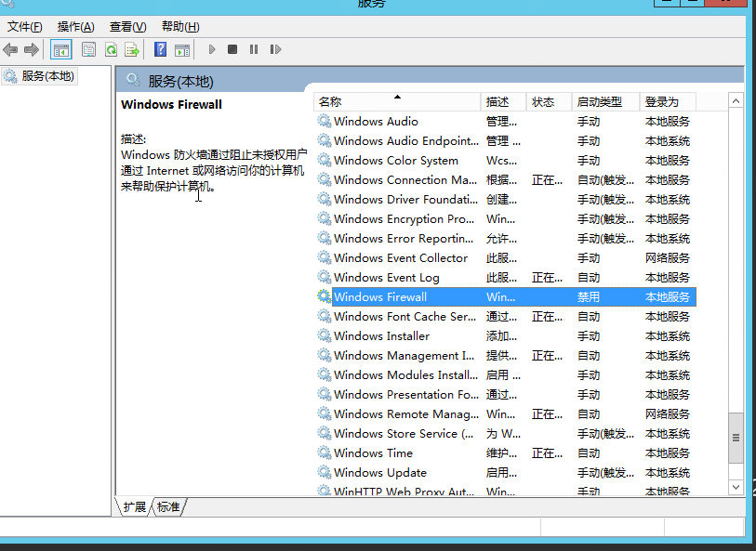Click the scrollbar up arrow
The height and width of the screenshot is (551, 756).
(736, 101)
